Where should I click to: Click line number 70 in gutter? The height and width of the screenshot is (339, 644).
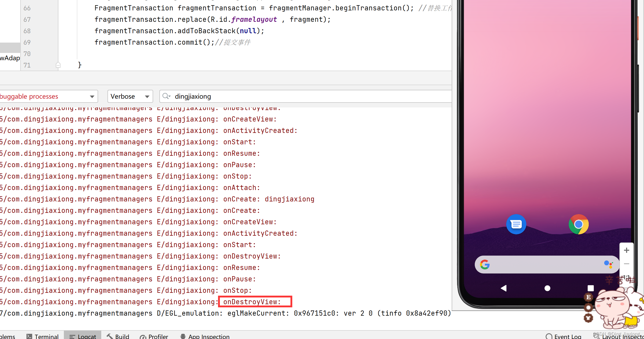tap(27, 54)
